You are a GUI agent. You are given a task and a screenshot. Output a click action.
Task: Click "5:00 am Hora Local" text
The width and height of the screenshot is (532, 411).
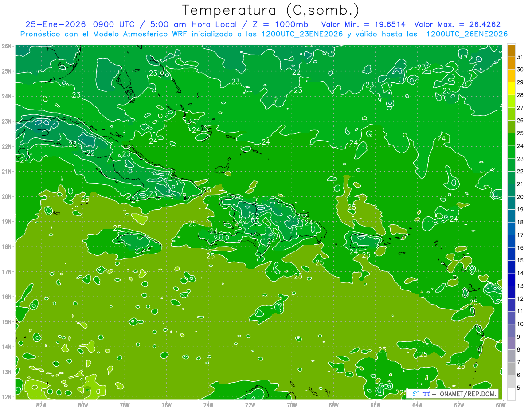tap(194, 24)
